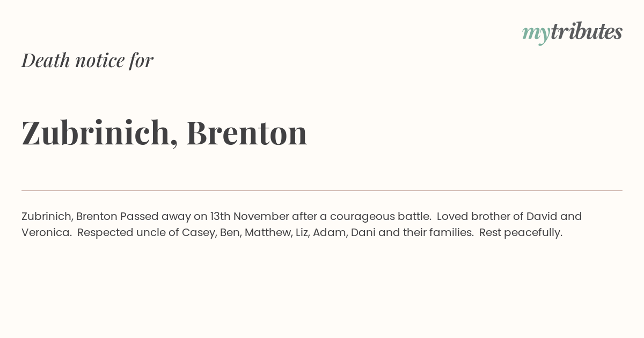Image resolution: width=644 pixels, height=338 pixels.
Task: Click the name "Veronica." in the notice
Action: (47, 233)
